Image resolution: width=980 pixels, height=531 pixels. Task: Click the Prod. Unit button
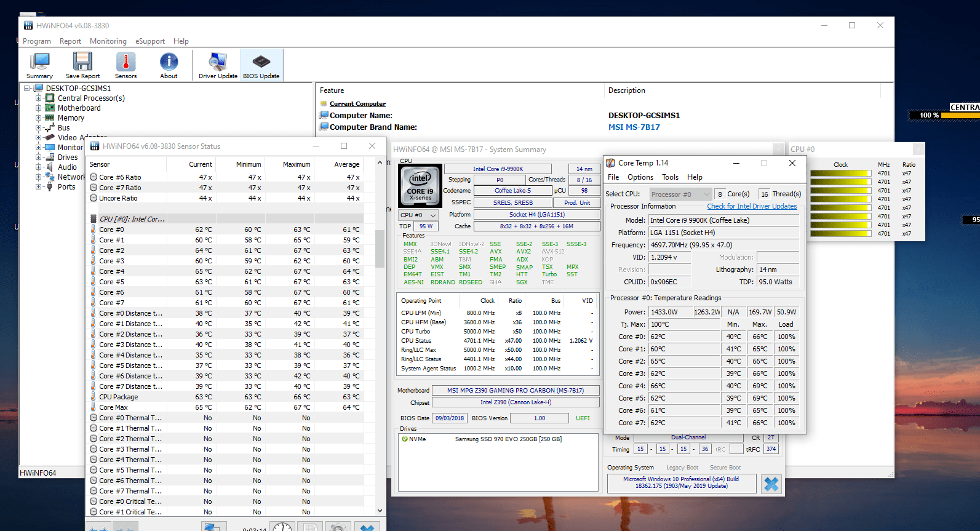point(576,202)
